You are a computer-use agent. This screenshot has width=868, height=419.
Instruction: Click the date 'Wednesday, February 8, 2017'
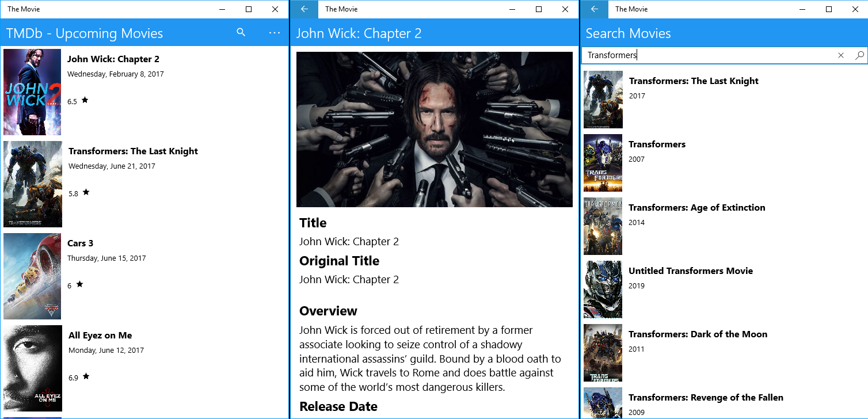tap(116, 74)
